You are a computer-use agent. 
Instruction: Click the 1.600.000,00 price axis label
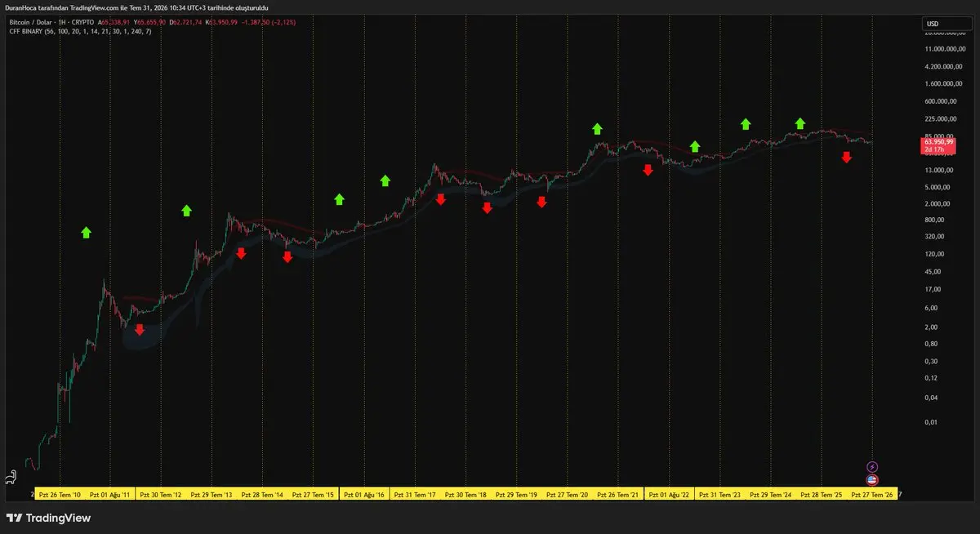[x=942, y=84]
